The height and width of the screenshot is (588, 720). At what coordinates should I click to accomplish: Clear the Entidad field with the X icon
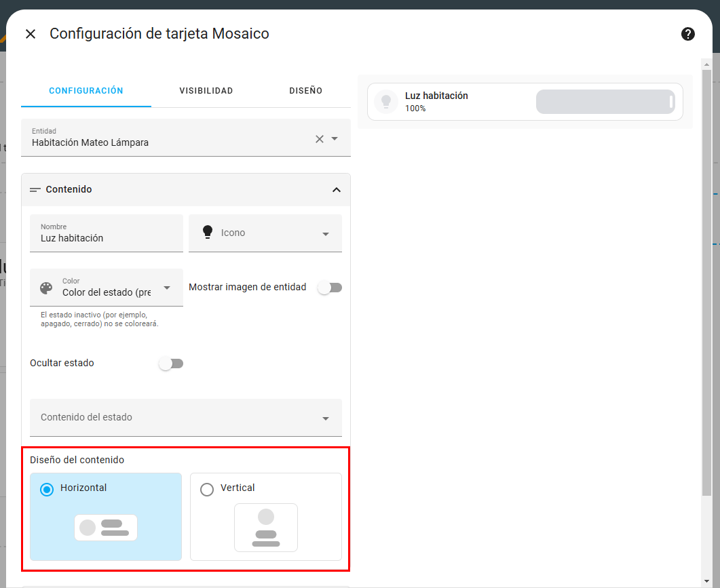(320, 139)
